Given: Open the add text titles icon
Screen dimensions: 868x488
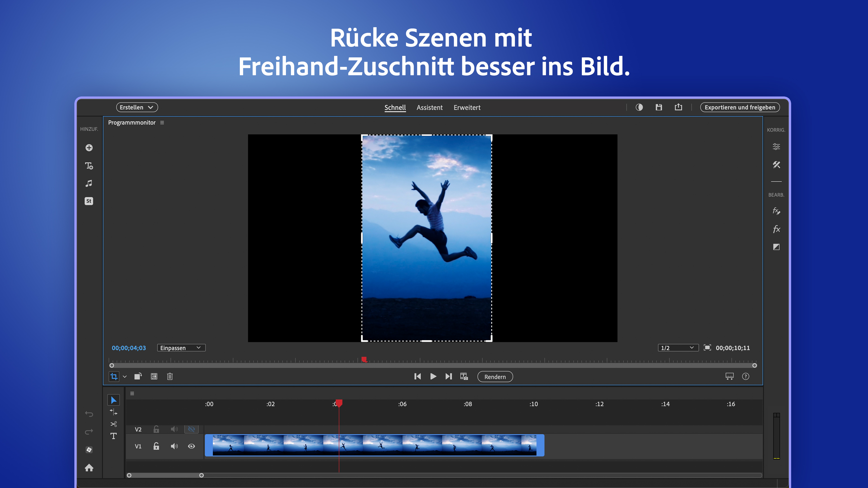Looking at the screenshot, I should 89,166.
